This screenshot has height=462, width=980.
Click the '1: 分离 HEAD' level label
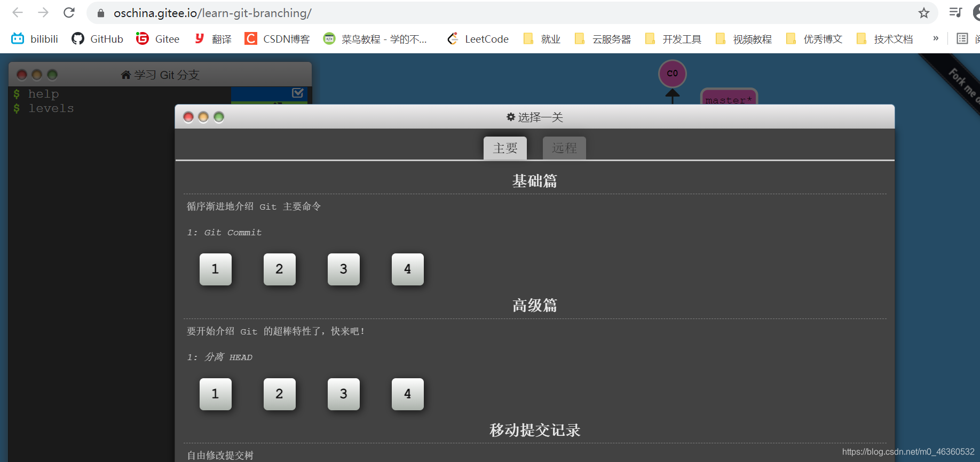tap(220, 357)
